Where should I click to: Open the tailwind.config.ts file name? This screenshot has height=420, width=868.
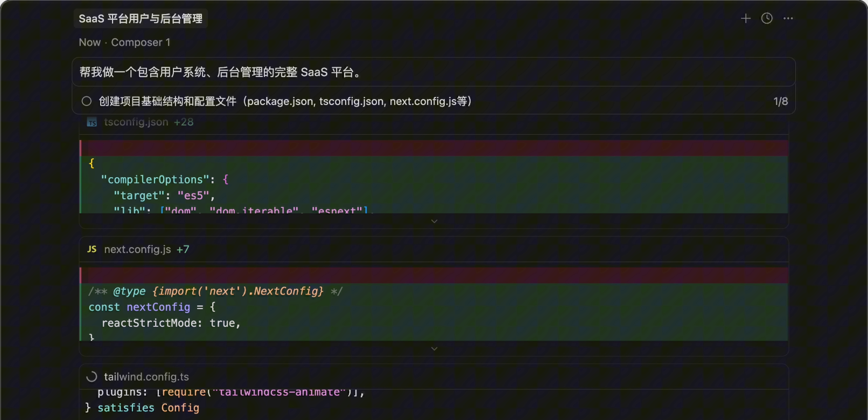tap(146, 377)
